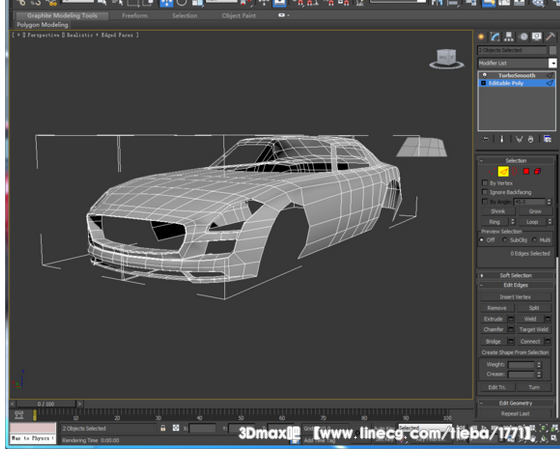Click the Target Weld button

coord(534,330)
